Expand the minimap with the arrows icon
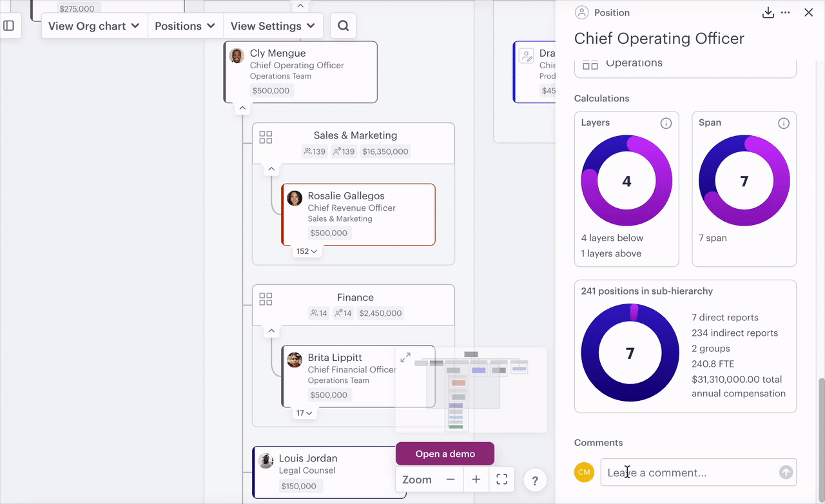The height and width of the screenshot is (504, 825). point(405,357)
